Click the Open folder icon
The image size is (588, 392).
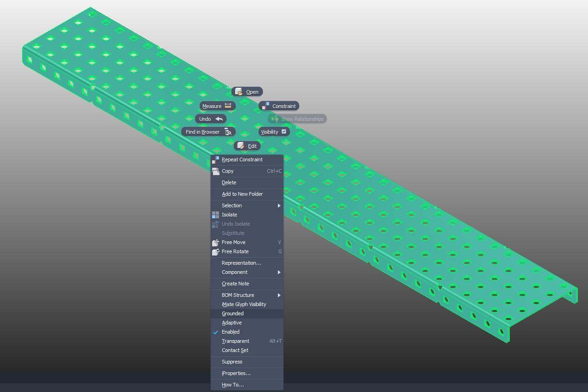pyautogui.click(x=239, y=91)
